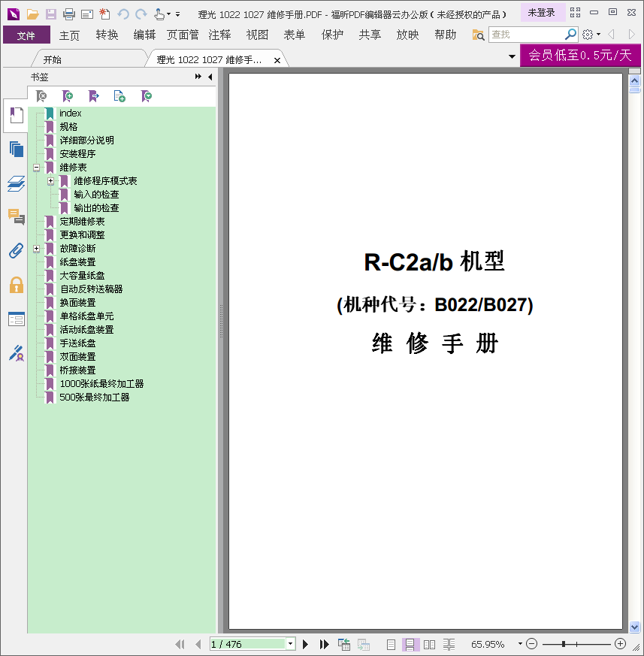
Task: Go to the next page
Action: click(x=306, y=644)
